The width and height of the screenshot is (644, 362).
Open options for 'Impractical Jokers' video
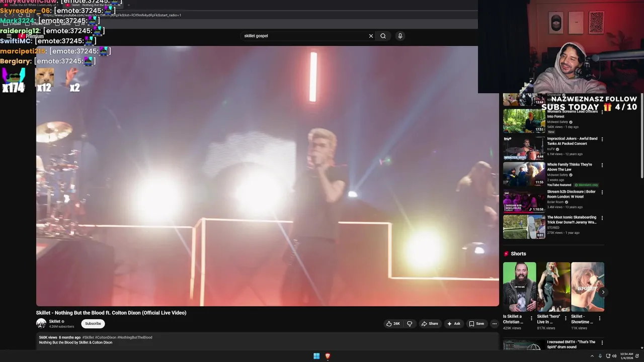click(602, 139)
